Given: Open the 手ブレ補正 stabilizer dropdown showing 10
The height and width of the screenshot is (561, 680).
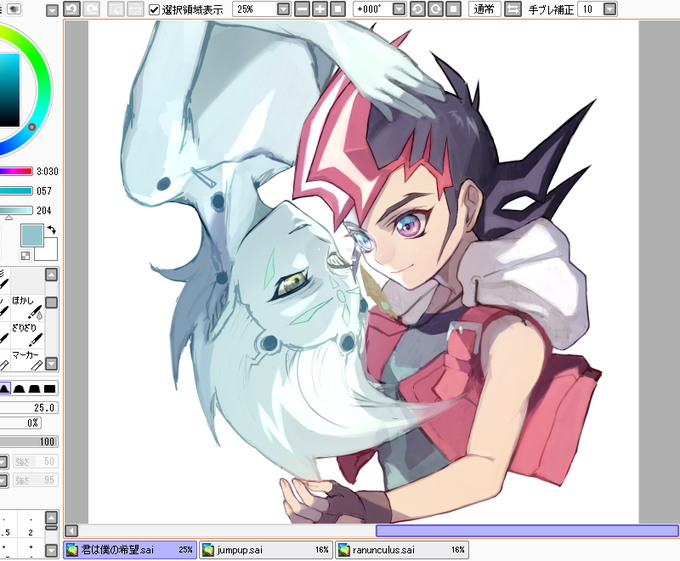Looking at the screenshot, I should pyautogui.click(x=610, y=9).
